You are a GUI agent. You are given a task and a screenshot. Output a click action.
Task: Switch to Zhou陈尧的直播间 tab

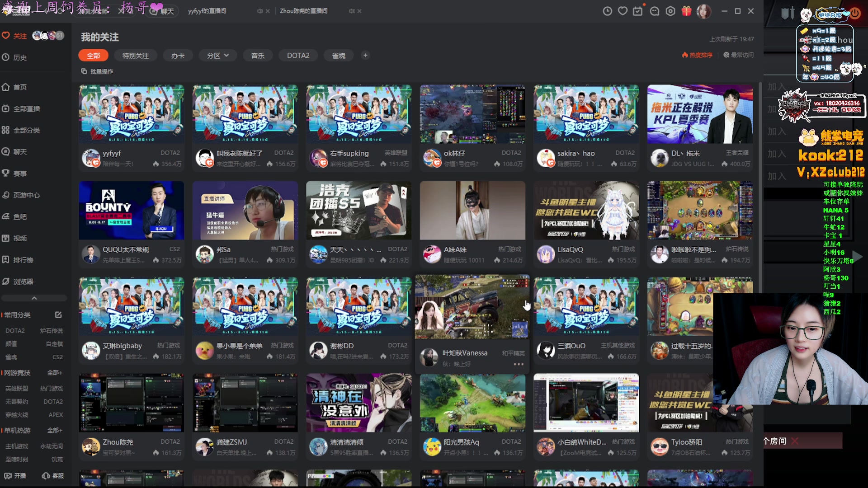[304, 11]
